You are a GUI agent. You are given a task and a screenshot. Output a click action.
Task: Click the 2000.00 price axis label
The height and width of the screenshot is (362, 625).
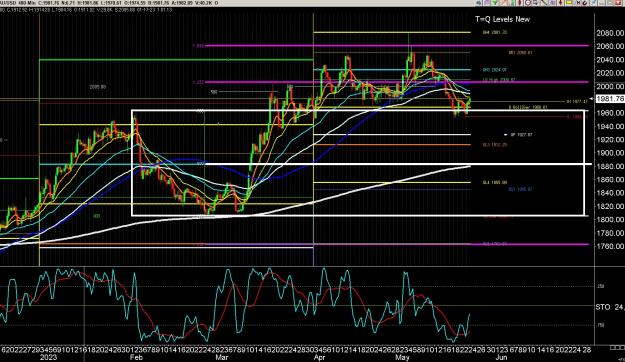tap(610, 86)
